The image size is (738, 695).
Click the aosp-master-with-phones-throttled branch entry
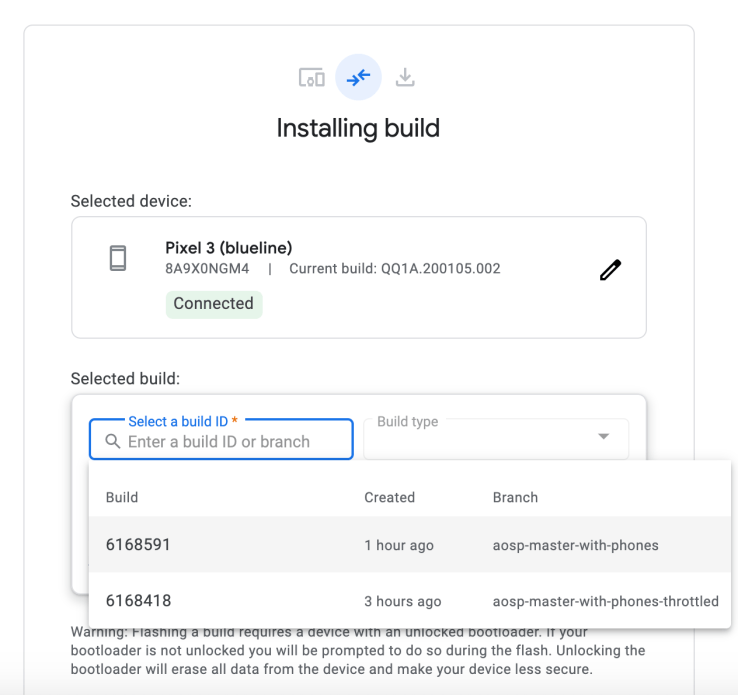pos(605,602)
